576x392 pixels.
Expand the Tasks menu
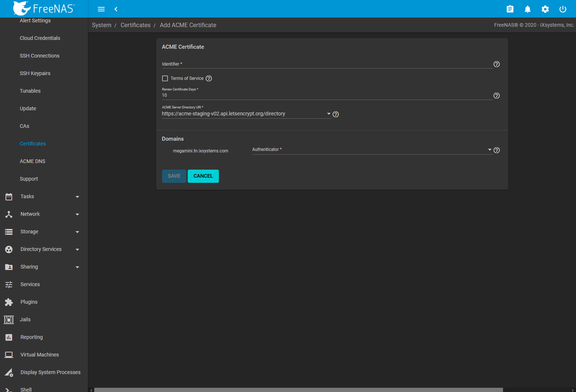click(77, 197)
